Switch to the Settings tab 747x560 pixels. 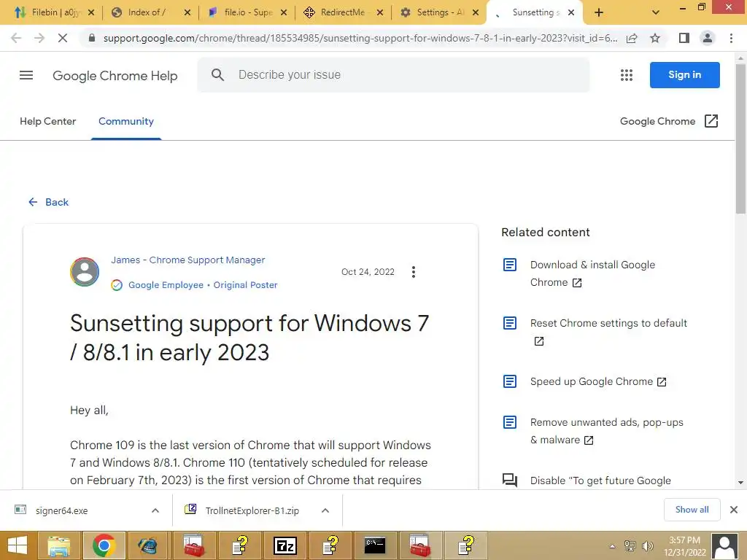click(438, 12)
